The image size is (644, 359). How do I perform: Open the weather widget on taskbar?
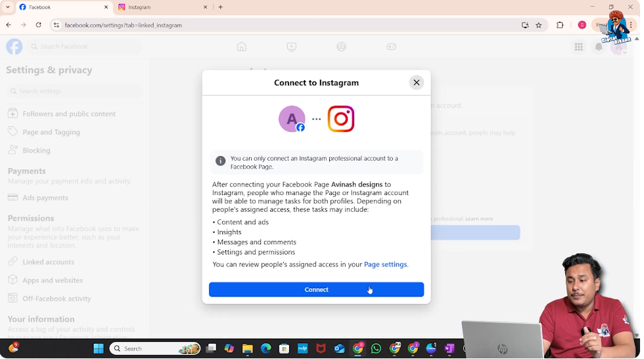coord(13,348)
